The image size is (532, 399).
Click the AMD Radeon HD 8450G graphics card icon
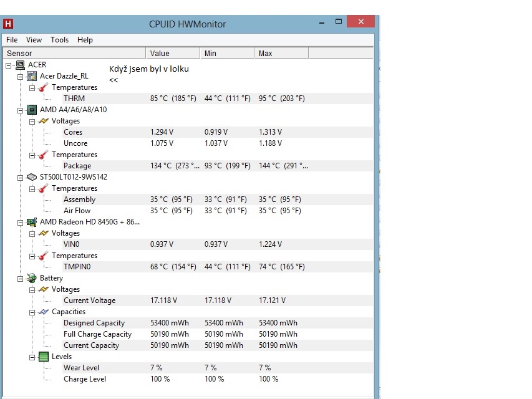point(32,222)
